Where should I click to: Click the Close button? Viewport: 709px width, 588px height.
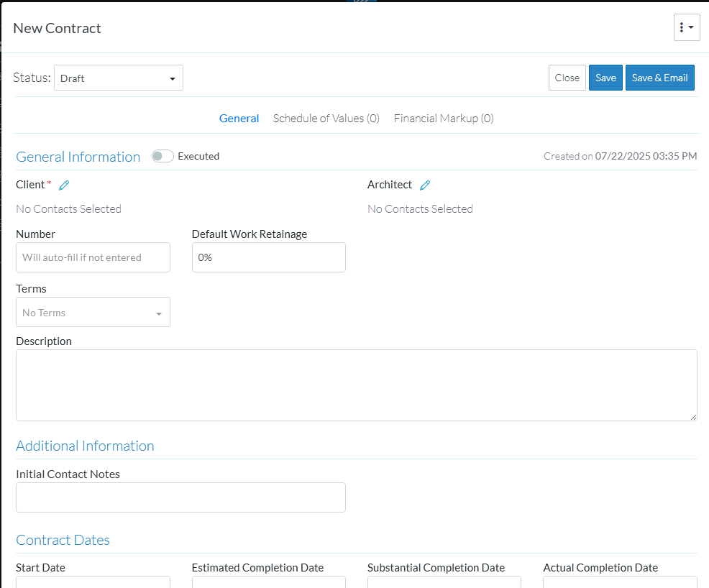567,78
